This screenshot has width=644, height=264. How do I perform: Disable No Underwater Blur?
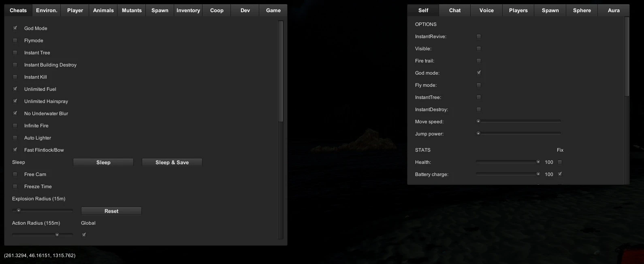15,114
